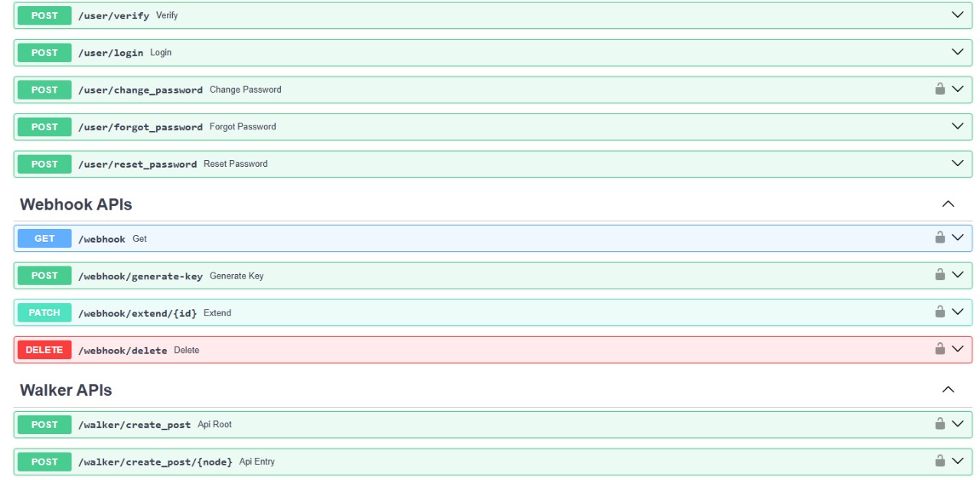The image size is (980, 480).
Task: Expand /user/login via its down chevron
Action: (x=956, y=52)
